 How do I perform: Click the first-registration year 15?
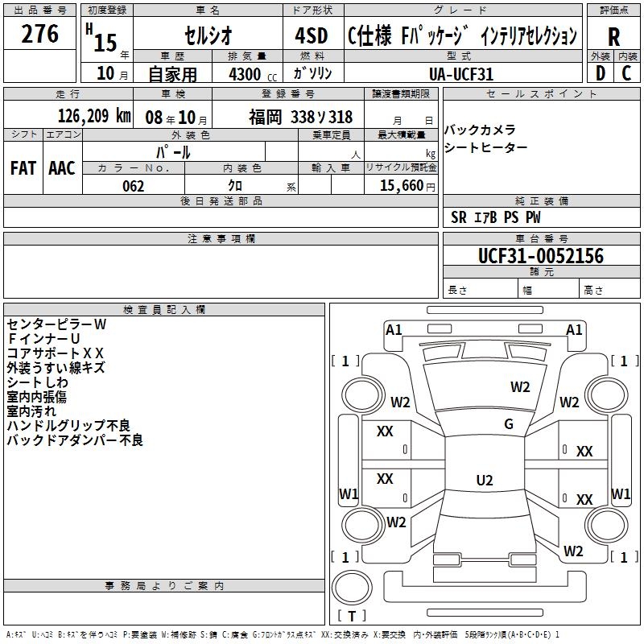coord(105,43)
